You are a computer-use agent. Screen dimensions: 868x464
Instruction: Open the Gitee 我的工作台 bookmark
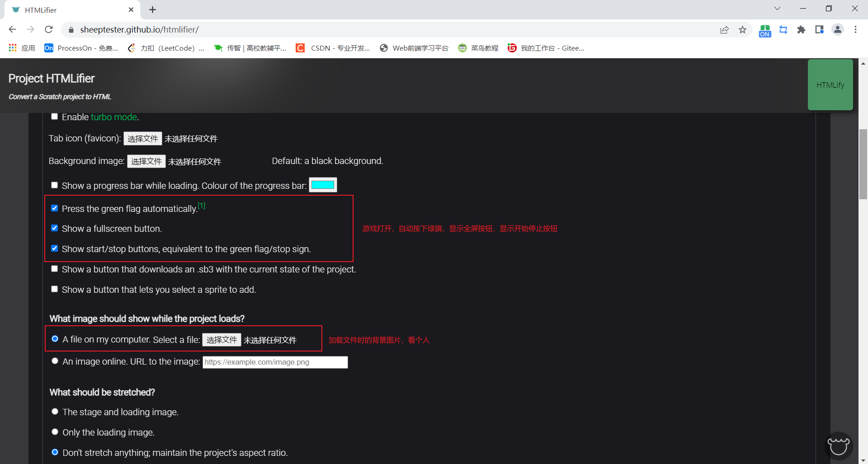point(546,48)
